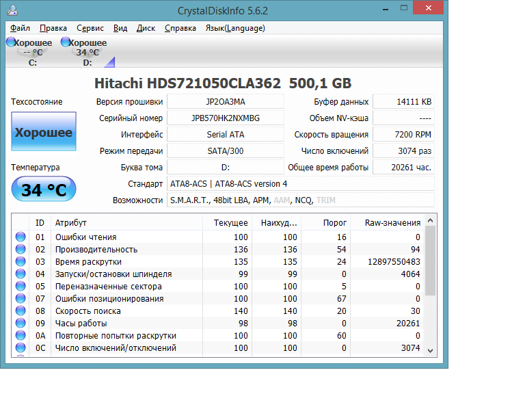Select Переназначенные сектора attribute text
The width and height of the screenshot is (525, 420).
pos(109,287)
